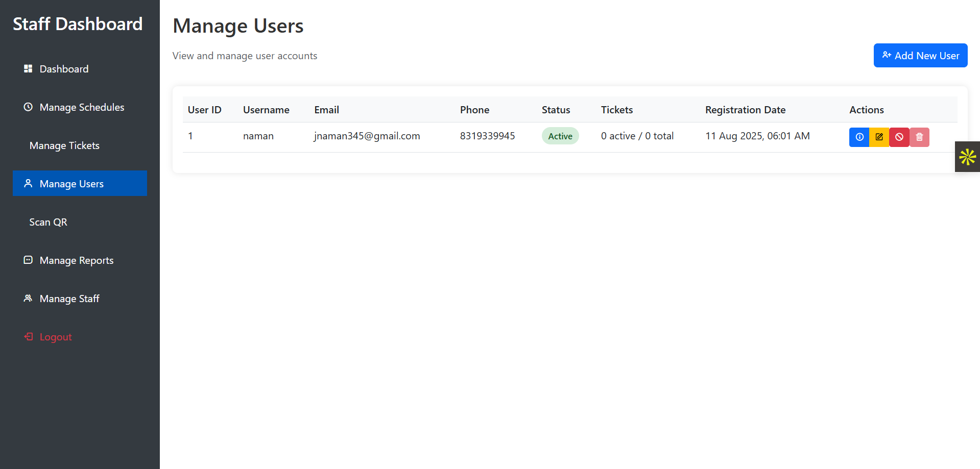Click the email jnaman345@gmail.com

367,136
